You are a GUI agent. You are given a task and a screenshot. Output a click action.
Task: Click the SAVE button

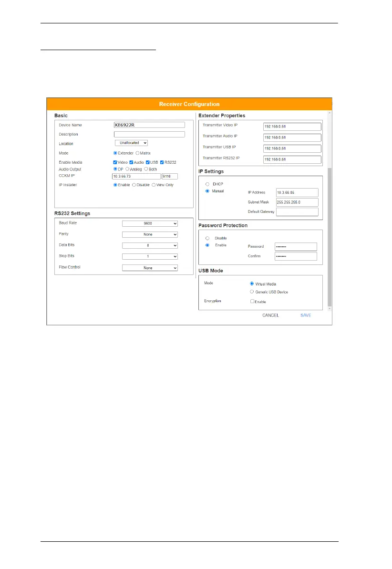306,316
